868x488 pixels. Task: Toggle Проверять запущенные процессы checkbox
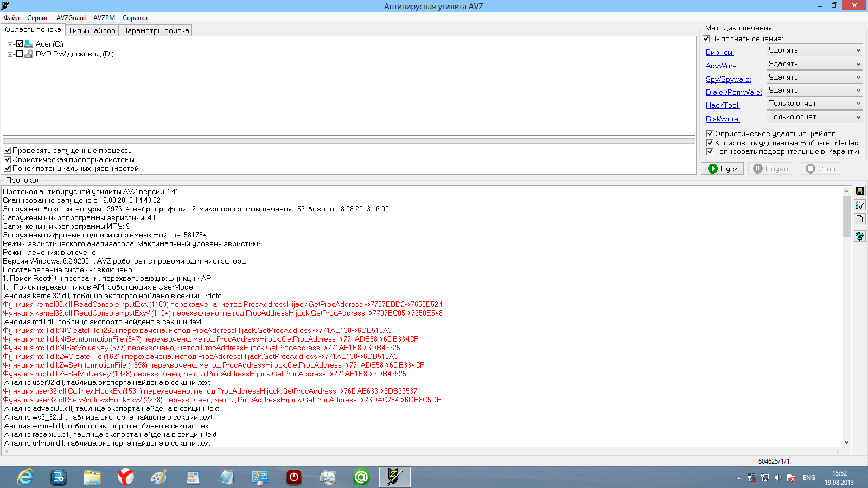pos(8,151)
